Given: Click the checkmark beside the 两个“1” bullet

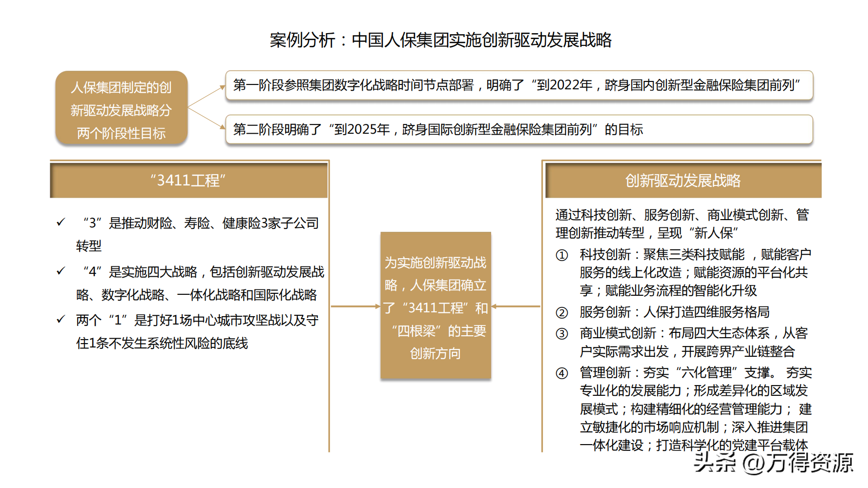Looking at the screenshot, I should pos(61,320).
